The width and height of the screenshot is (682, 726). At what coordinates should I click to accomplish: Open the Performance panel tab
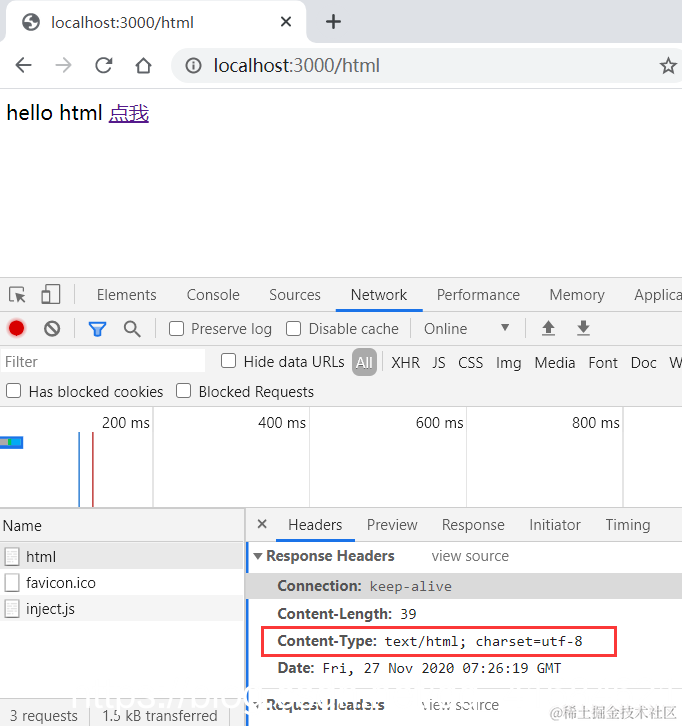click(478, 295)
